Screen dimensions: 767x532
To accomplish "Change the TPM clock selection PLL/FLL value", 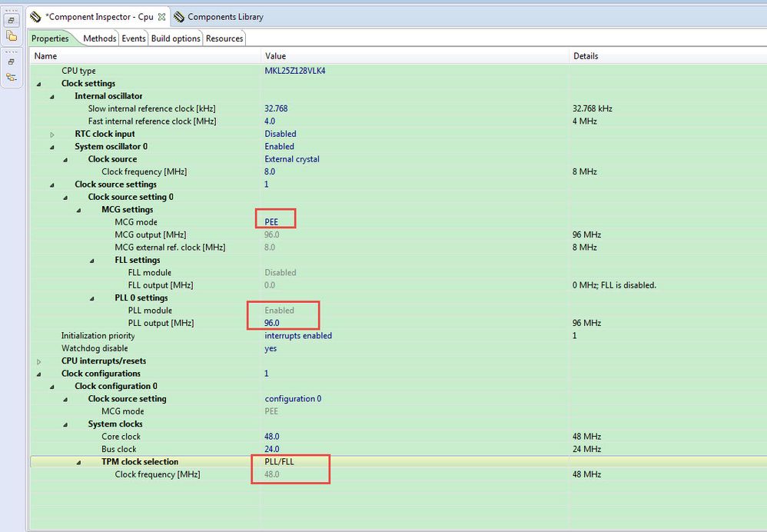I will coord(279,461).
